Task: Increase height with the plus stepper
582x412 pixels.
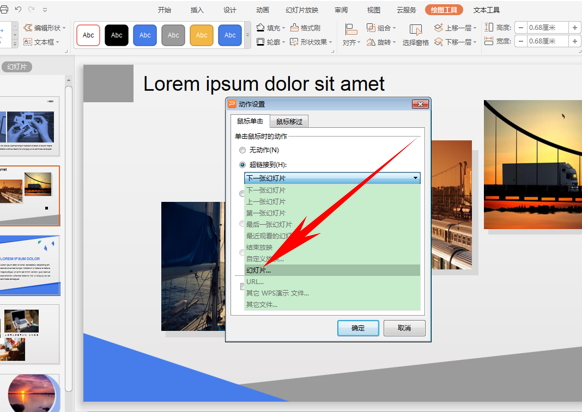Action: (x=575, y=27)
